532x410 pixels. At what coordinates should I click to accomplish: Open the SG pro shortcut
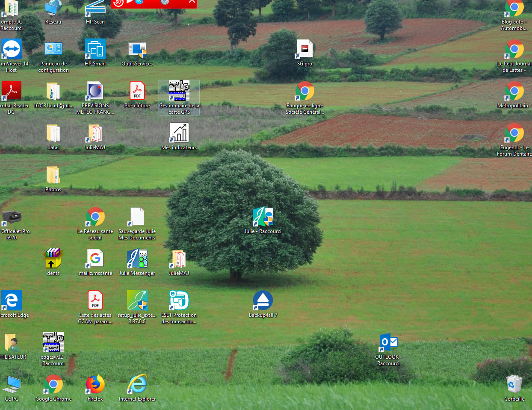[304, 50]
